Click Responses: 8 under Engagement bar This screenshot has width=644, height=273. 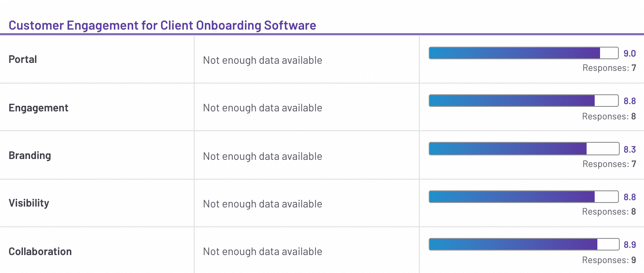(x=609, y=116)
